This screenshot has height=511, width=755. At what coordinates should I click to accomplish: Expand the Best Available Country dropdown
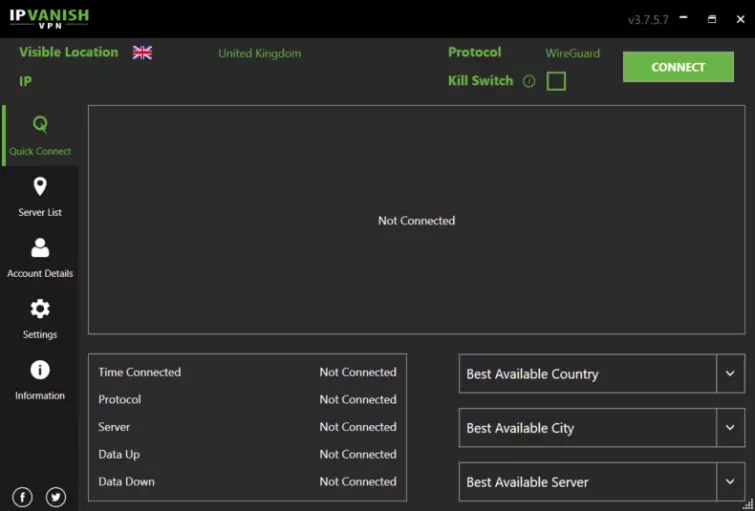pos(730,374)
